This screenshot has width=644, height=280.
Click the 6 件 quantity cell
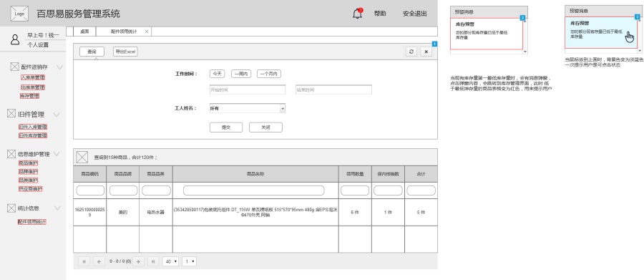(x=355, y=212)
